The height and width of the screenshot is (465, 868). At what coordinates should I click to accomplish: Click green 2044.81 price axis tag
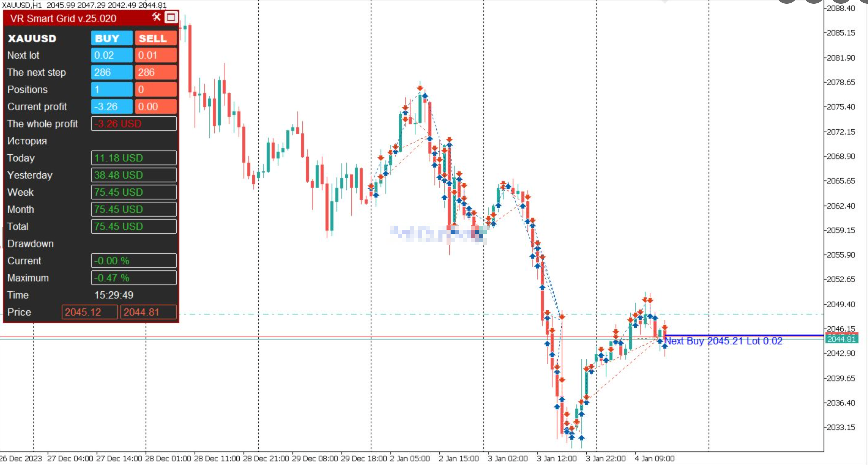click(x=842, y=339)
